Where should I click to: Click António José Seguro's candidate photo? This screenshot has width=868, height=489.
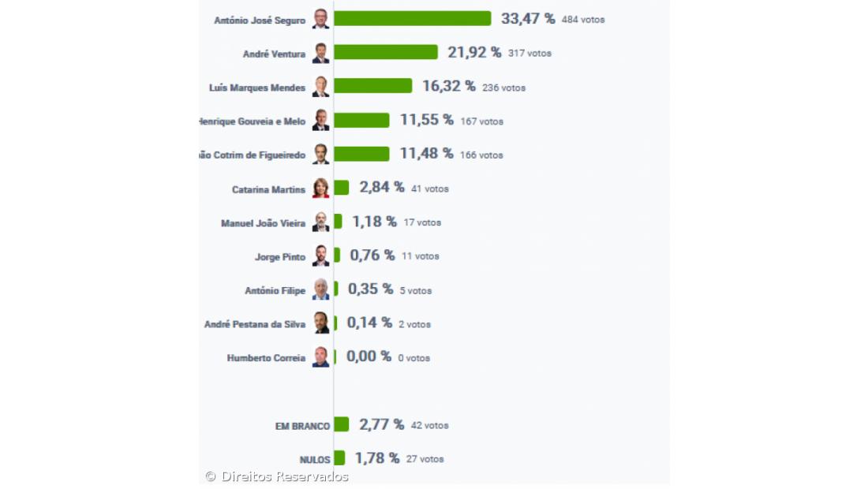[x=320, y=19]
